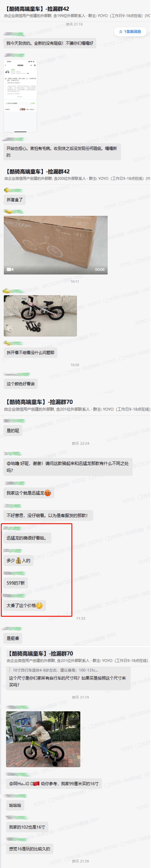
Task: Open the photo of child riding green bike
Action: click(43, 739)
